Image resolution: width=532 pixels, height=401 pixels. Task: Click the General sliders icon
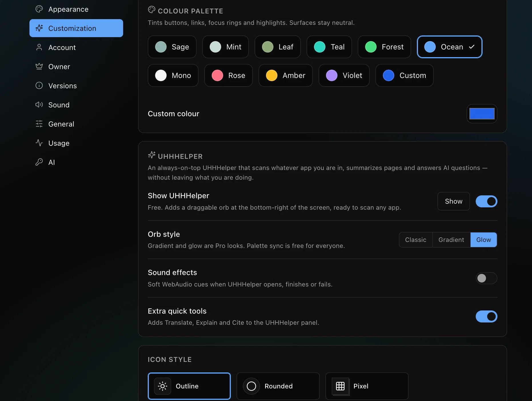(x=39, y=124)
